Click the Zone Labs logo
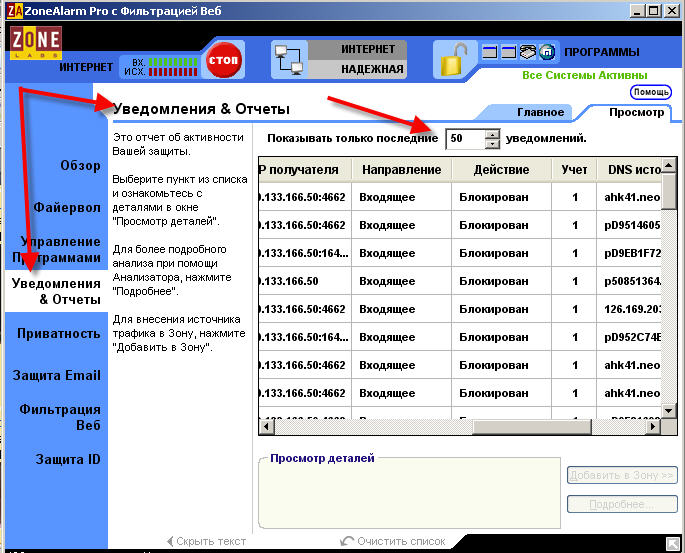The image size is (685, 553). (x=36, y=42)
